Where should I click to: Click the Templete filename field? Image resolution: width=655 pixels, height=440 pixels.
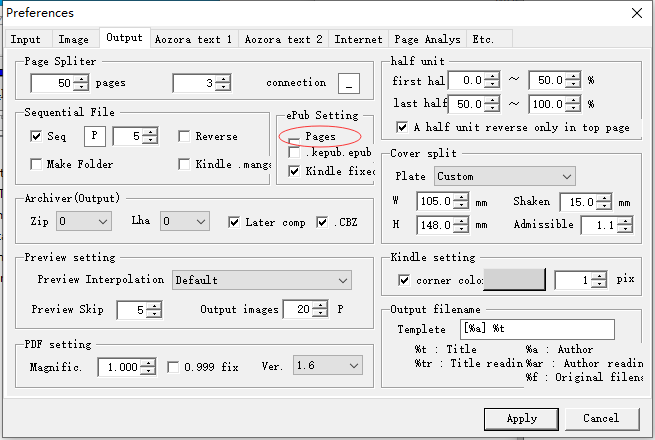click(537, 329)
